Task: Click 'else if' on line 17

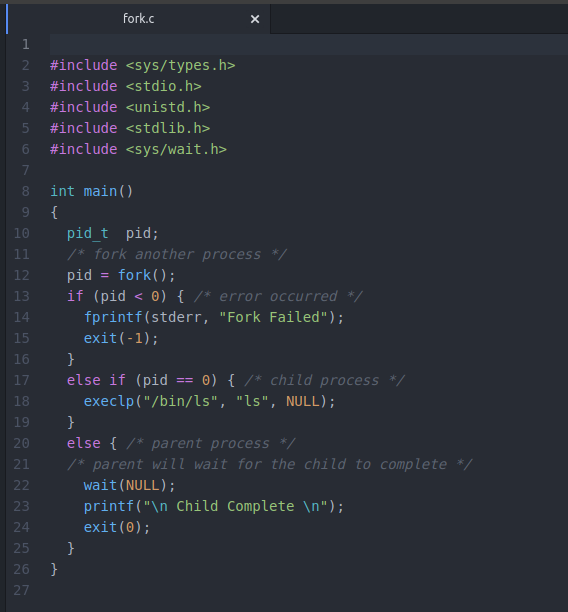Action: (x=96, y=381)
